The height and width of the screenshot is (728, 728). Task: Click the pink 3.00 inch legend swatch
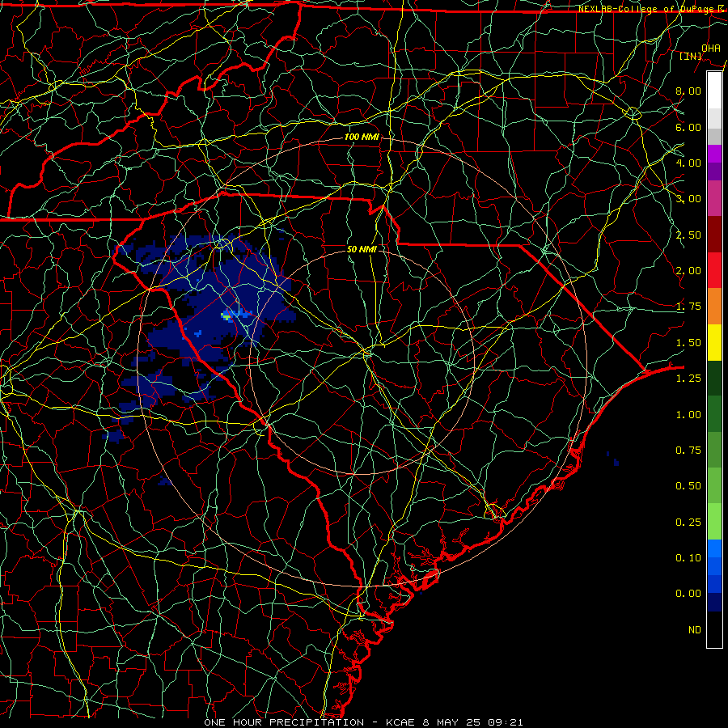click(x=714, y=198)
